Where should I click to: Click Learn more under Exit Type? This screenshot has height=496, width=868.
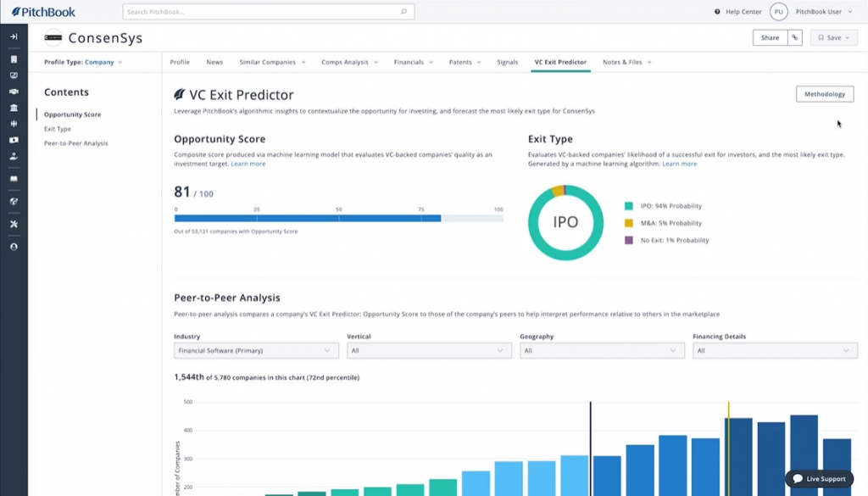click(679, 164)
